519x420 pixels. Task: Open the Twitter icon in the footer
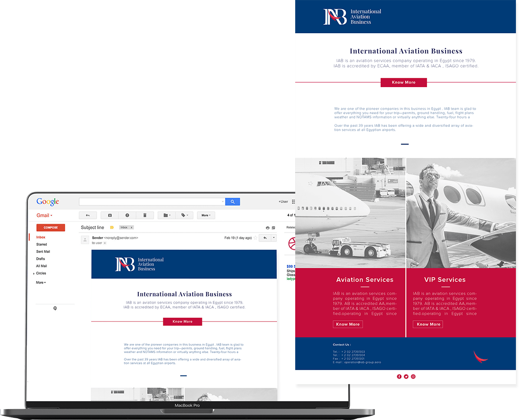[406, 377]
